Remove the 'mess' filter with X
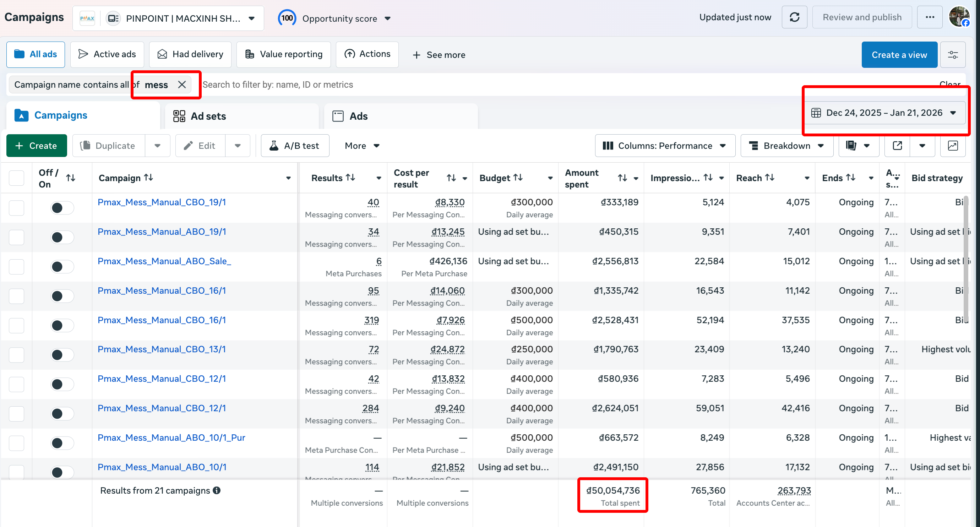The image size is (980, 527). click(182, 85)
